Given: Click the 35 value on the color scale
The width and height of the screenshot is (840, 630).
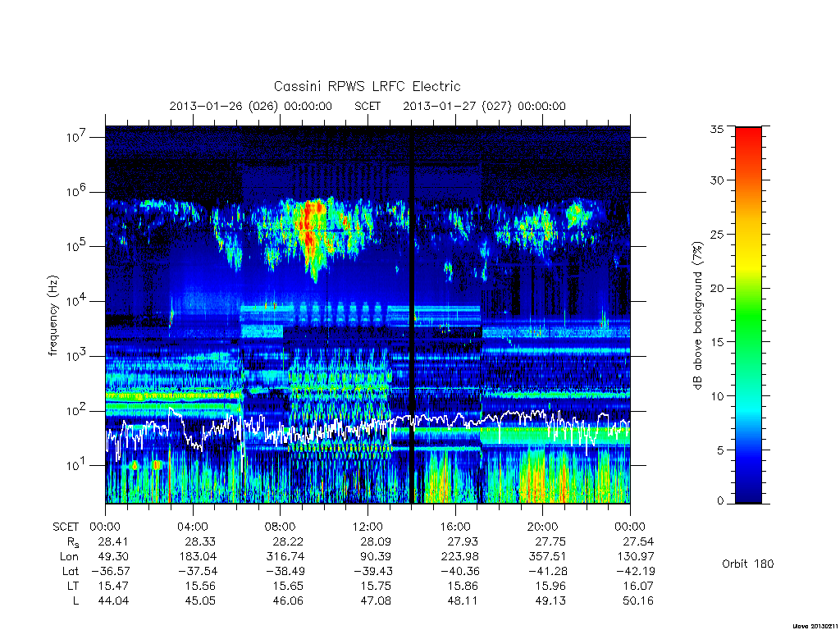Looking at the screenshot, I should 717,129.
